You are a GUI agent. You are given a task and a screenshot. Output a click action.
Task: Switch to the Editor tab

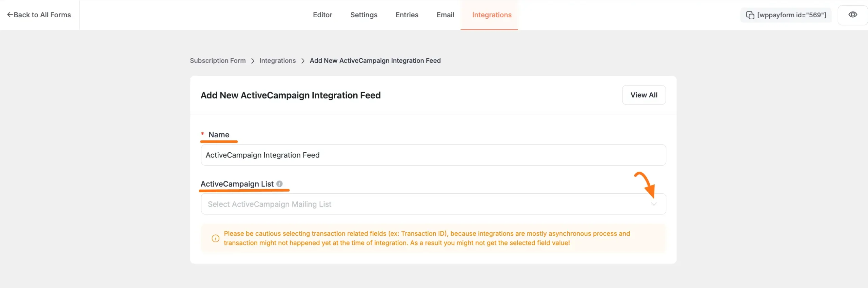(322, 15)
